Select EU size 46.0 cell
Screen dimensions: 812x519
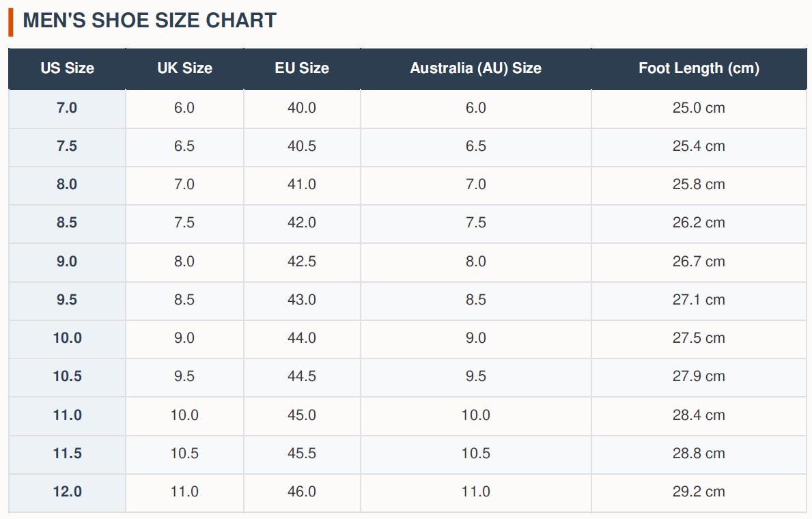pos(302,492)
